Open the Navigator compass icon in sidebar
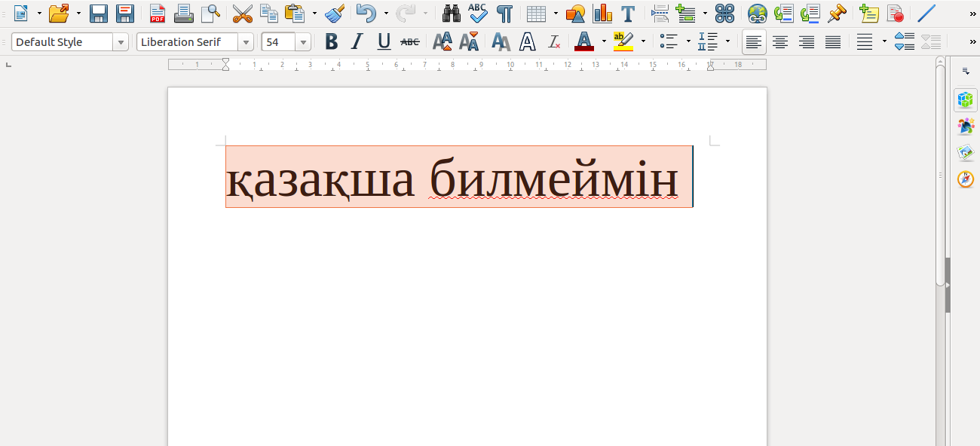980x446 pixels. [965, 179]
